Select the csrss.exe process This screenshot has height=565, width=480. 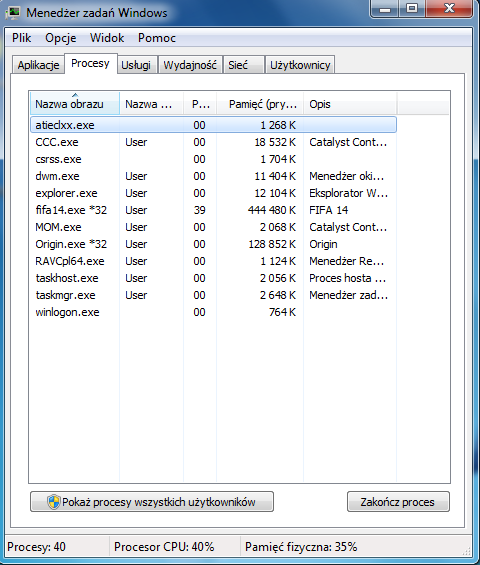coord(213,159)
